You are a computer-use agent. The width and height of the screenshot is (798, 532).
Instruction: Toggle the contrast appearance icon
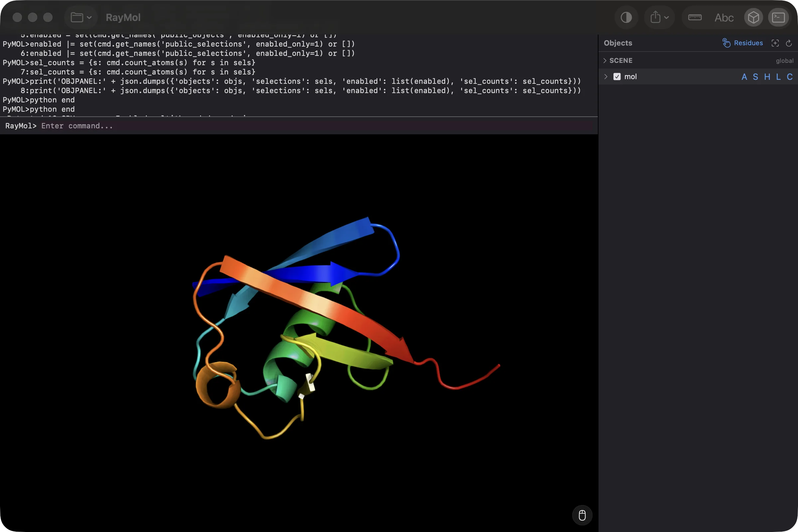(x=626, y=17)
